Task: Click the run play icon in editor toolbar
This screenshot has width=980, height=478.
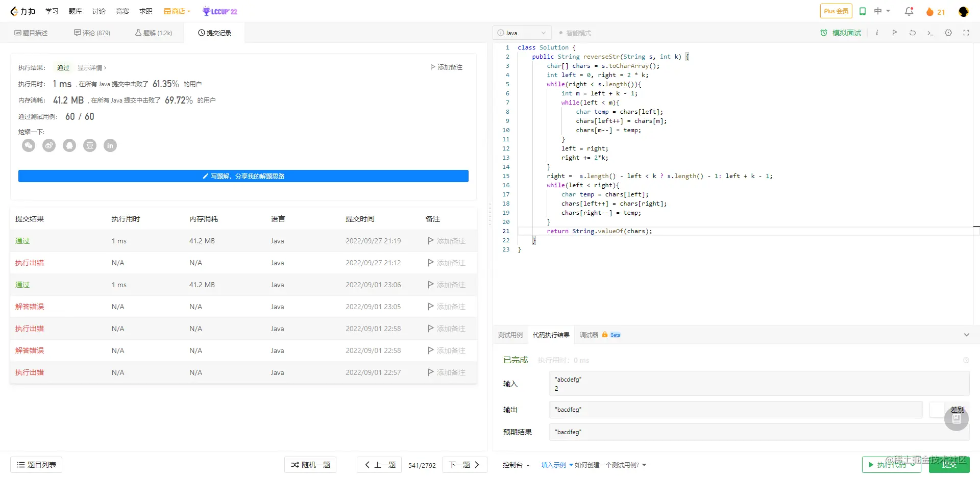Action: [894, 33]
